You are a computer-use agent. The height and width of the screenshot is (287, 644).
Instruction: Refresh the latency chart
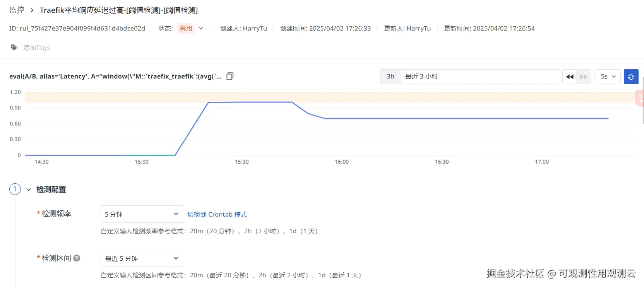tap(631, 77)
